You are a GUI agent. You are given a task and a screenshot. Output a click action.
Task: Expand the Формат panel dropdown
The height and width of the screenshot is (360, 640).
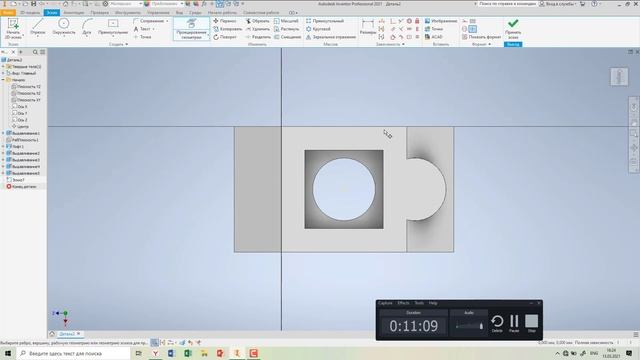point(481,44)
